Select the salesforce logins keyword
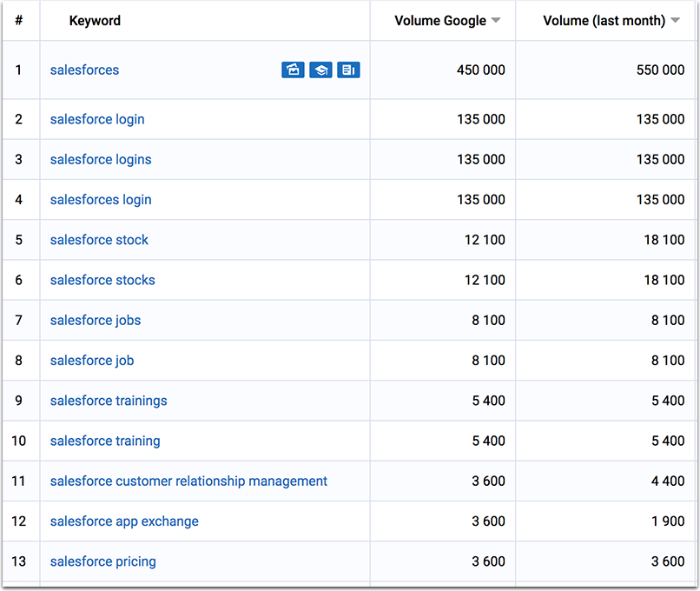Image resolution: width=700 pixels, height=591 pixels. pos(101,159)
